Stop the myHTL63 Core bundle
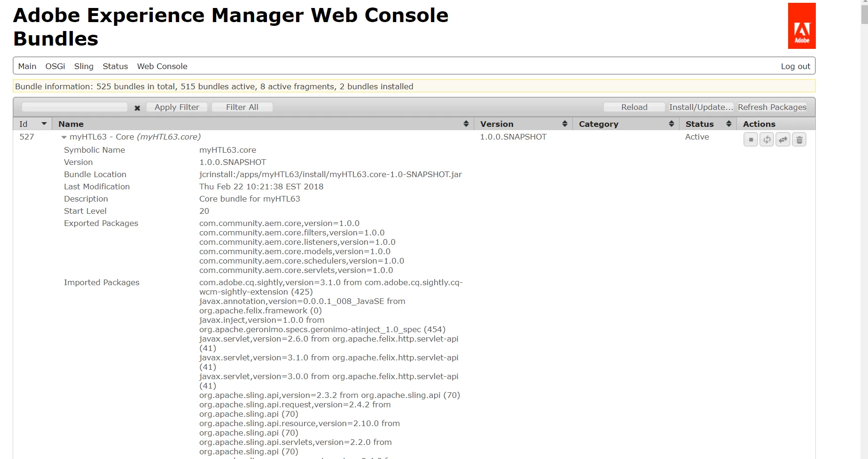Image resolution: width=868 pixels, height=459 pixels. coord(751,140)
